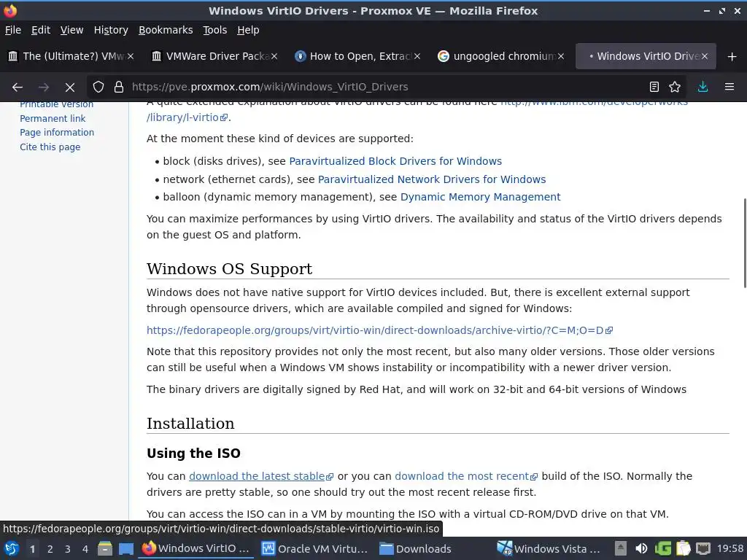Switch to workspace 1
This screenshot has height=560, width=747.
click(x=32, y=549)
